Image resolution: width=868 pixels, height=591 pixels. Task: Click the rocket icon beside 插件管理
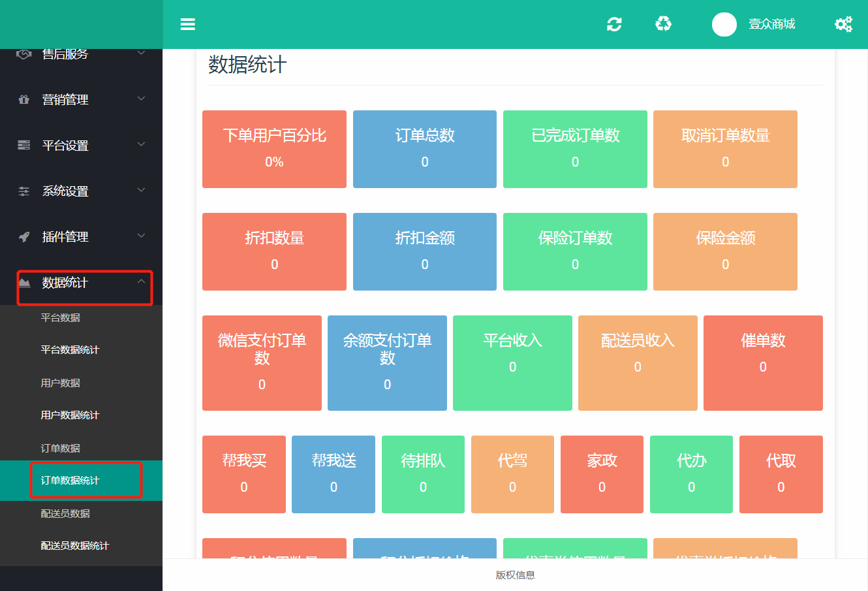coord(24,237)
